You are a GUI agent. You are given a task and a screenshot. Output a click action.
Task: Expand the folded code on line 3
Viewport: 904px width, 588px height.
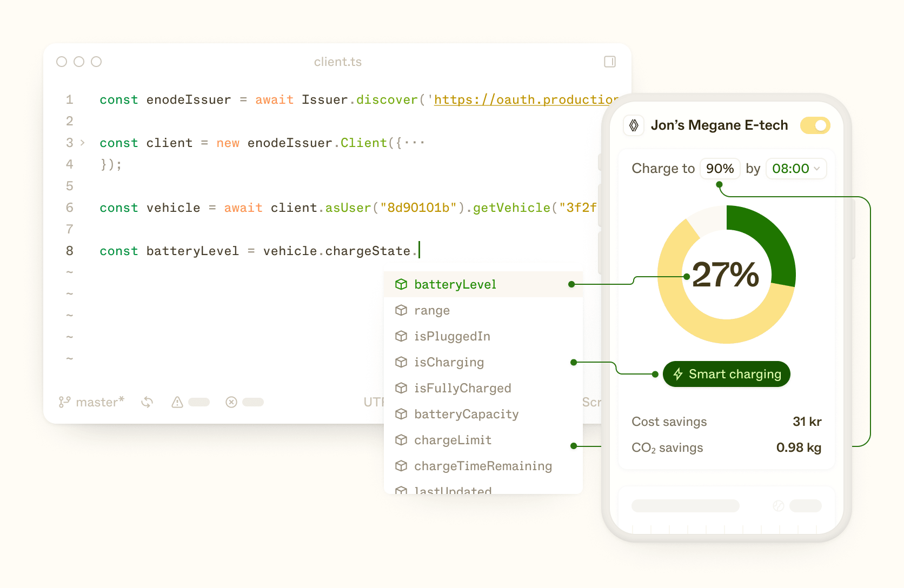pyautogui.click(x=83, y=143)
